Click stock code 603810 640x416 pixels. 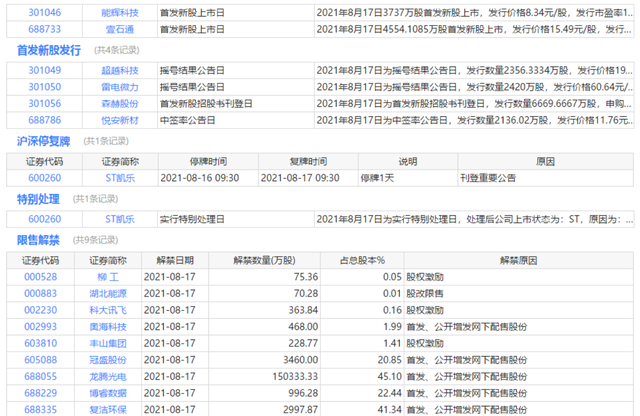(x=40, y=343)
